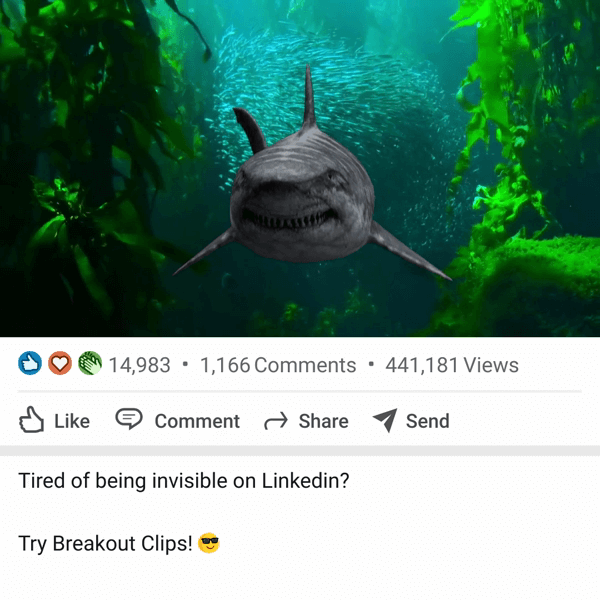Click the Comment text label

(x=197, y=421)
